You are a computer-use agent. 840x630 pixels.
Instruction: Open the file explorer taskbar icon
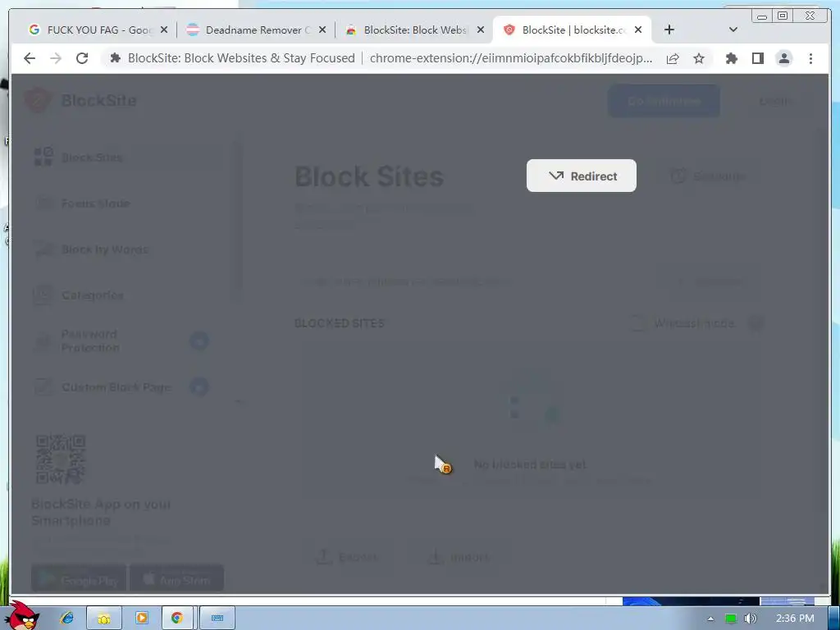click(x=104, y=618)
